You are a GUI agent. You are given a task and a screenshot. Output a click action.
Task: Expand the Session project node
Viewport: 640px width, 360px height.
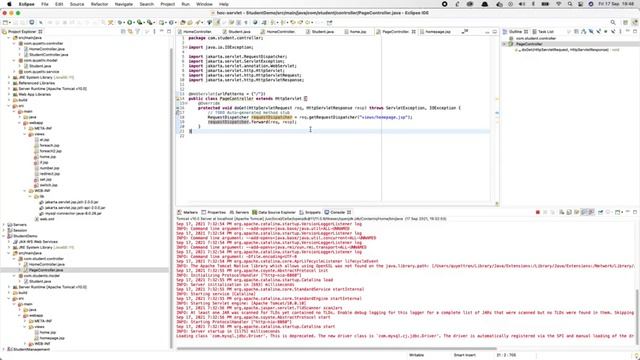click(4, 231)
